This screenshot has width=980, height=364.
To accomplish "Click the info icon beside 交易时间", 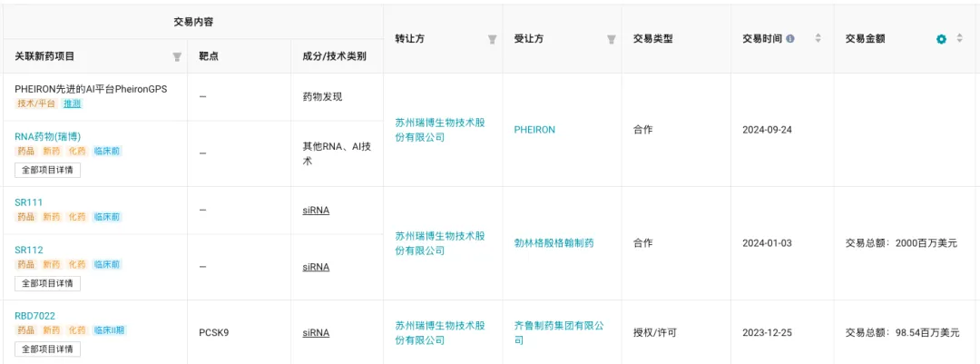I will tap(790, 39).
